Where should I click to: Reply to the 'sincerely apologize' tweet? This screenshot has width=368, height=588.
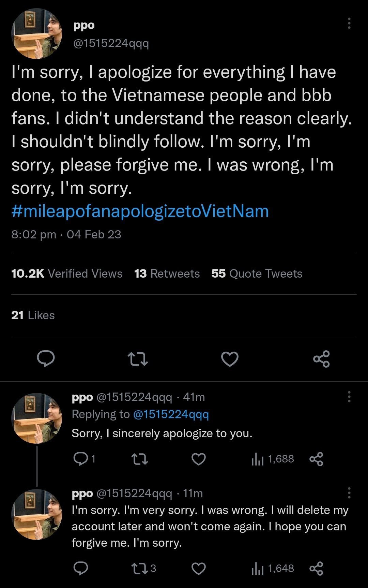[x=81, y=459]
